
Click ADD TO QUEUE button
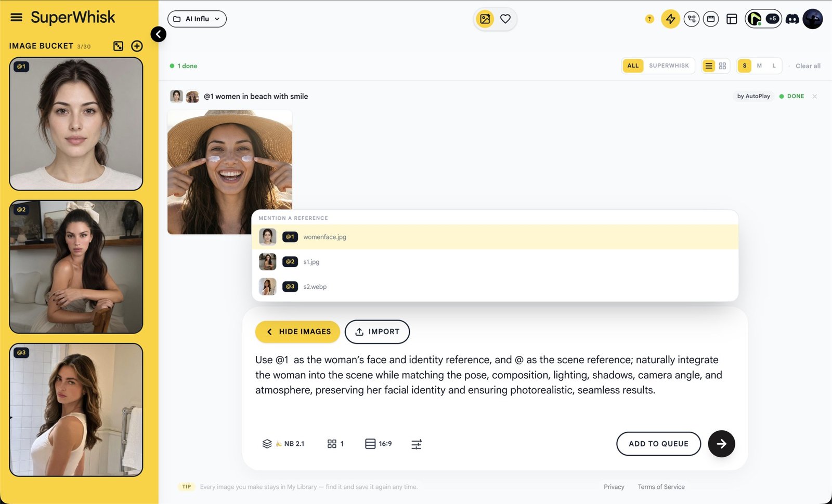click(658, 444)
